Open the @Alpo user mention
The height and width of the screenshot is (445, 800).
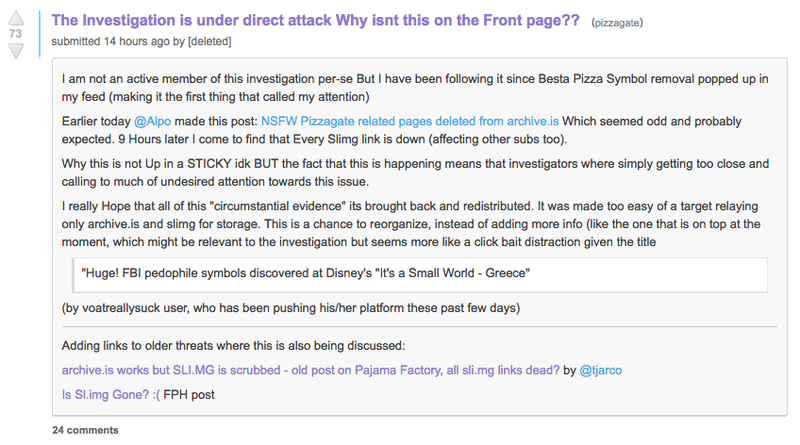pyautogui.click(x=153, y=121)
